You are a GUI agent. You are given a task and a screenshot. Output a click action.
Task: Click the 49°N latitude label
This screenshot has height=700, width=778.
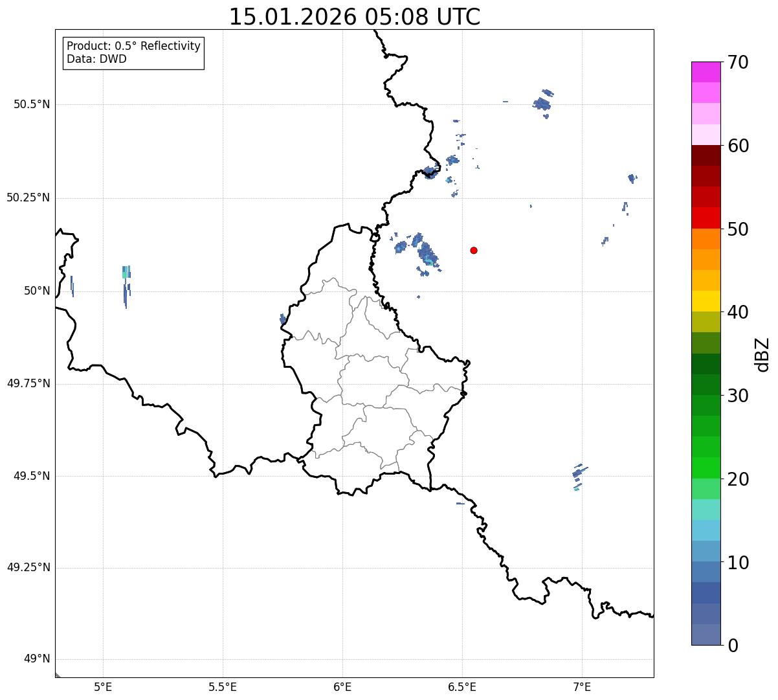(37, 659)
